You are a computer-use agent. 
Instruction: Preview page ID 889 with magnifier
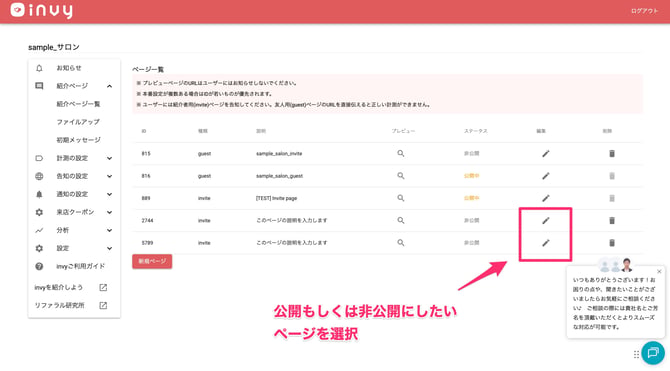click(400, 198)
